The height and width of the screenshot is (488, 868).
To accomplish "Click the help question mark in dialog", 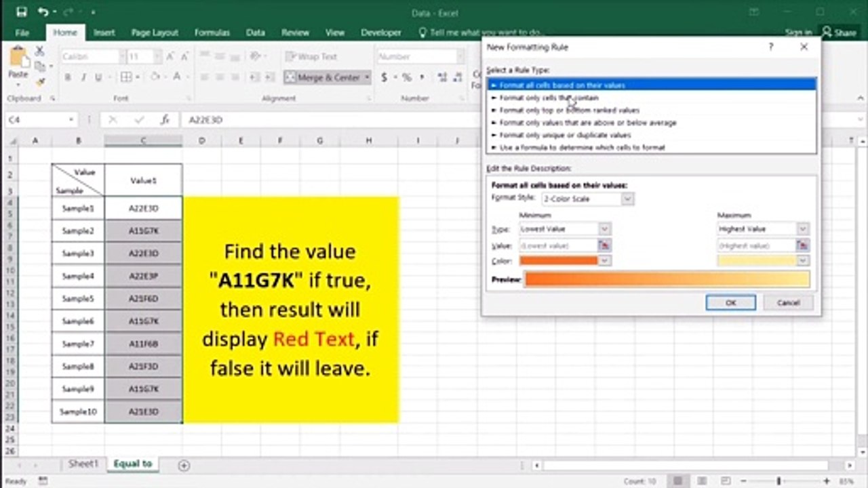I will click(770, 47).
